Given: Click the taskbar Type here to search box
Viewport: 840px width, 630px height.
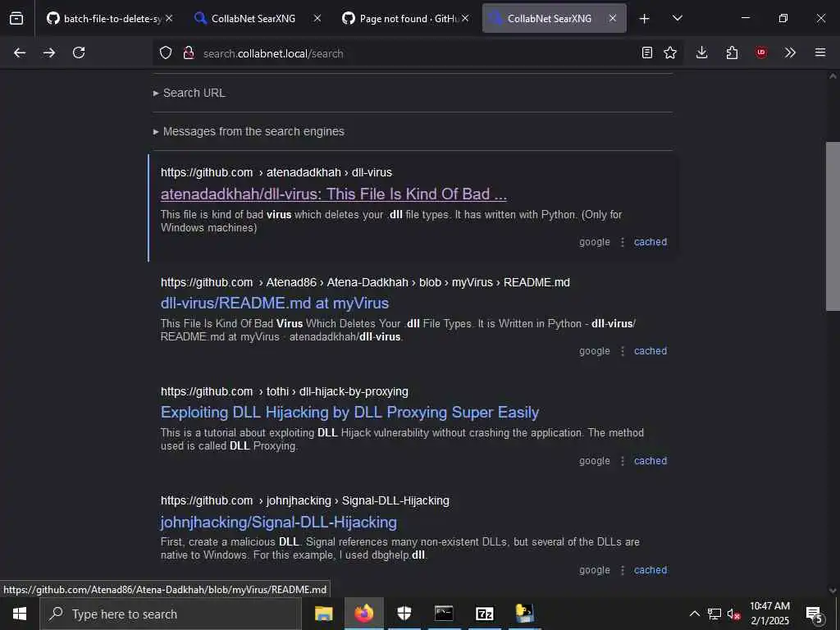Looking at the screenshot, I should (171, 614).
